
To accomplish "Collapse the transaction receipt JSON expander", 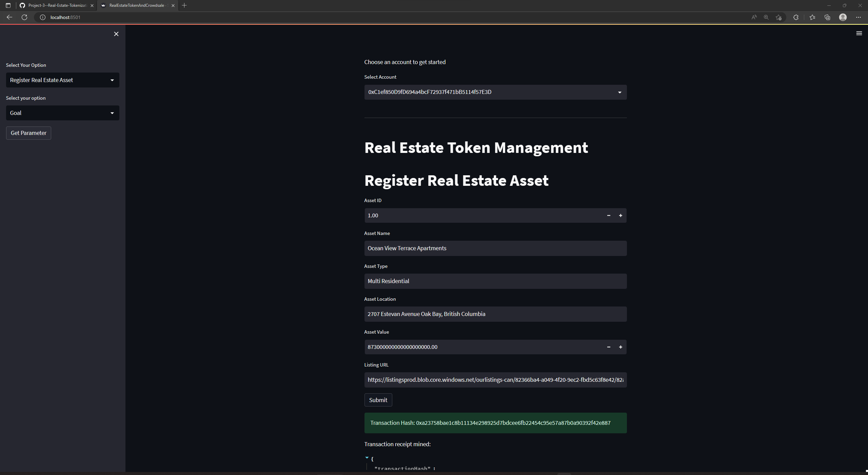I will (x=367, y=457).
